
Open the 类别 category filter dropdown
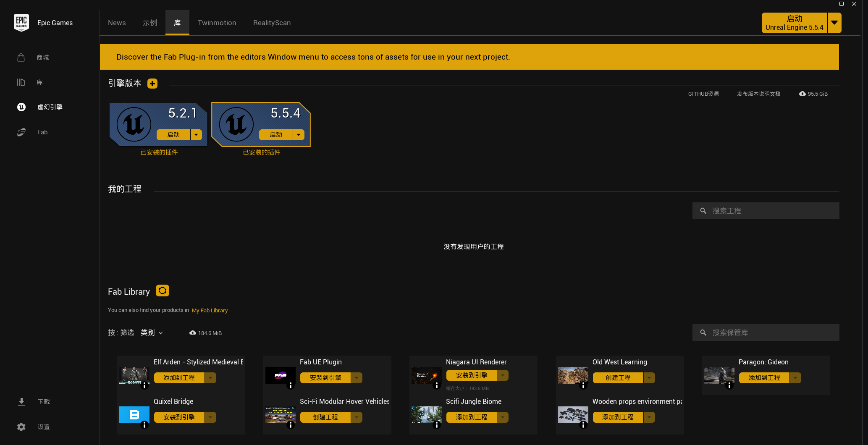click(x=152, y=332)
